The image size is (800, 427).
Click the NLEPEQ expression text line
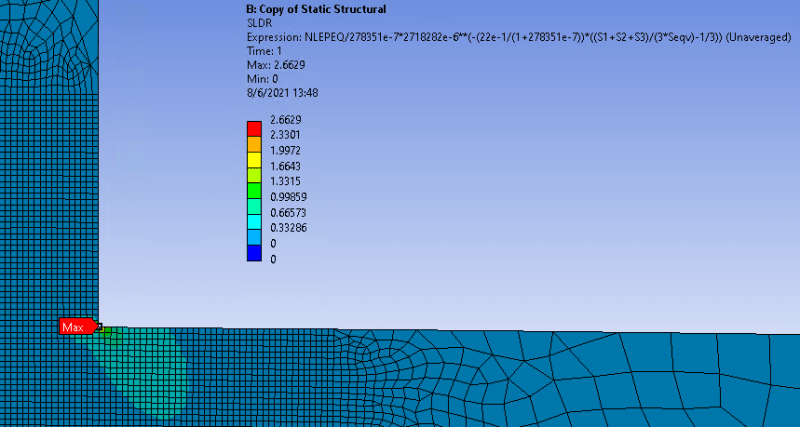click(x=518, y=37)
